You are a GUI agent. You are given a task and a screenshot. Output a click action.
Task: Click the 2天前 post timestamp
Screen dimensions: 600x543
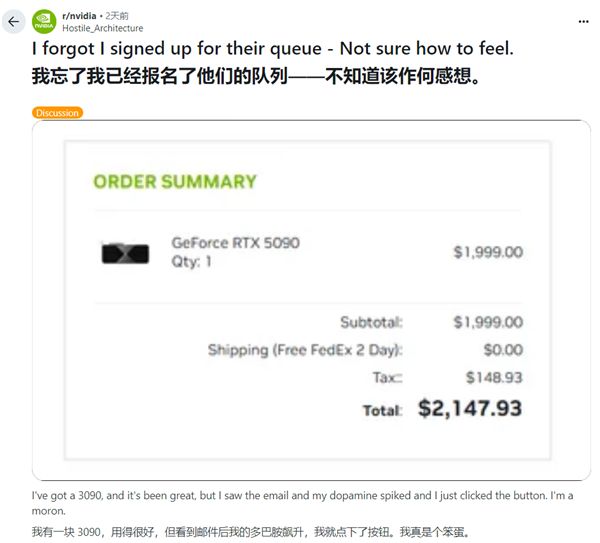(117, 16)
